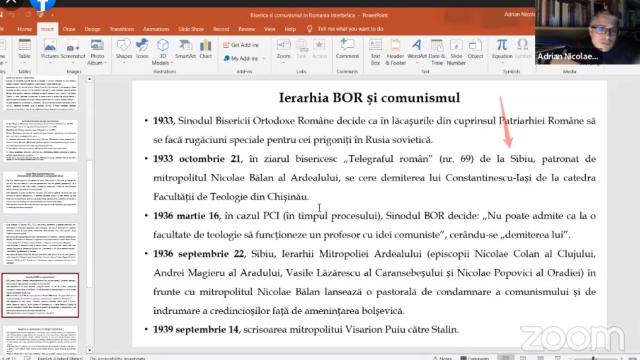Insert Slide Number

456,52
